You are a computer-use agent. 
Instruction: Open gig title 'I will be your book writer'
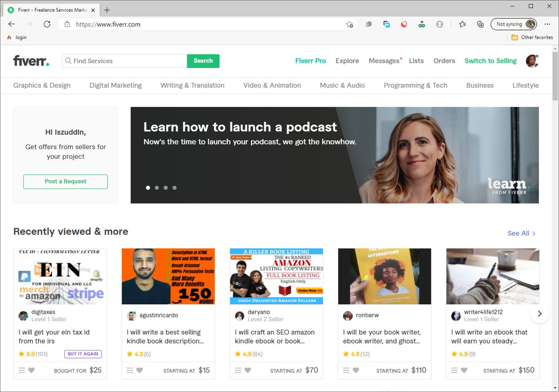(382, 337)
